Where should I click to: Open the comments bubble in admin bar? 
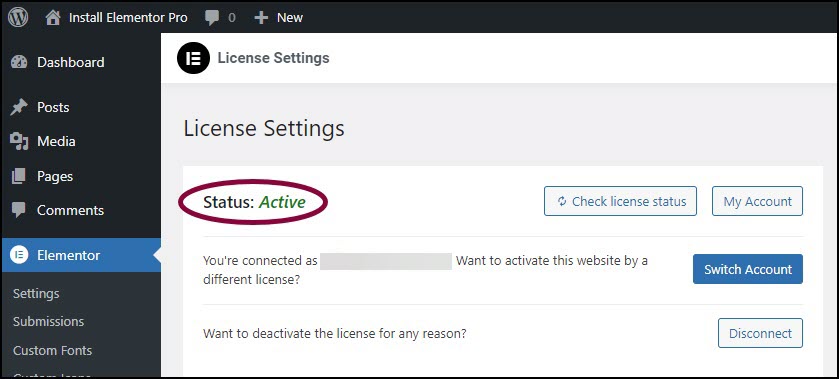click(x=212, y=18)
